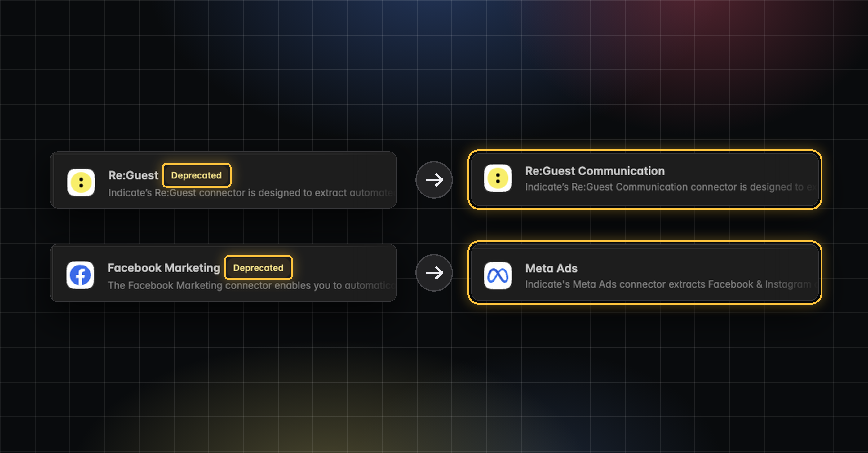
Task: Open the Re:Guest Communication title
Action: coord(595,171)
